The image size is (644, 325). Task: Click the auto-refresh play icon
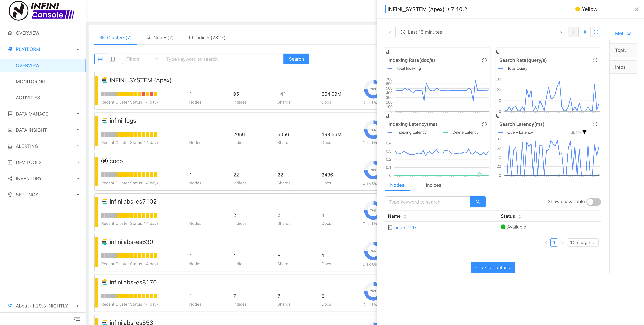click(585, 32)
